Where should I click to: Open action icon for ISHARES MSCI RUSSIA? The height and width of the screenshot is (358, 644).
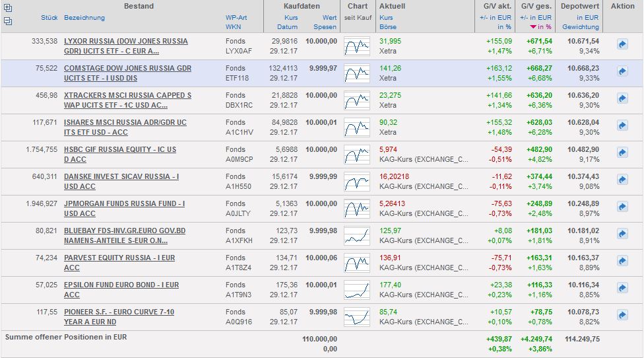coord(622,125)
